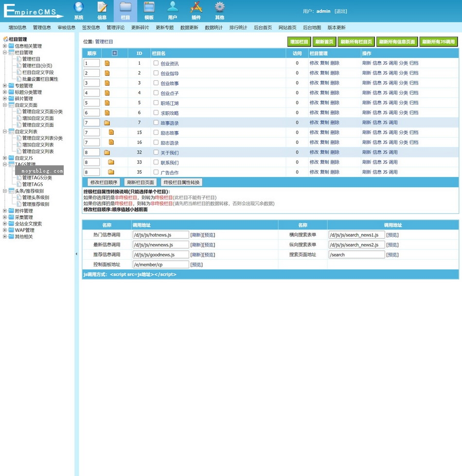Click the folder icon of the 故事语录 row

[107, 123]
